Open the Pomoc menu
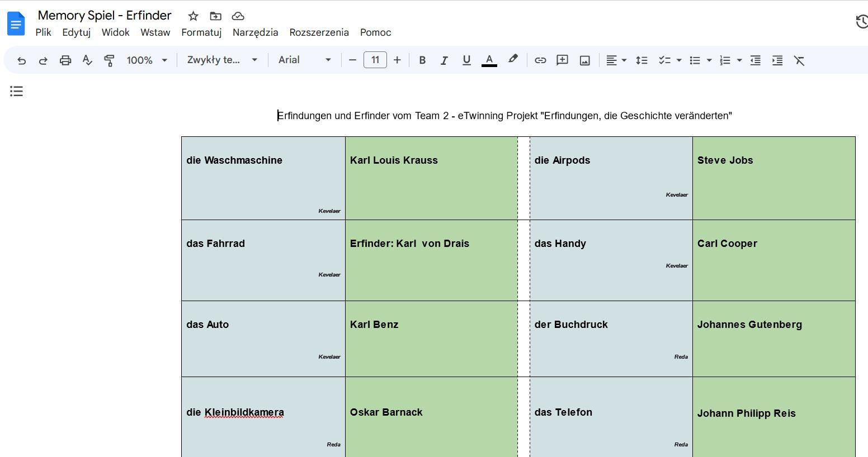The height and width of the screenshot is (457, 868). [x=375, y=32]
